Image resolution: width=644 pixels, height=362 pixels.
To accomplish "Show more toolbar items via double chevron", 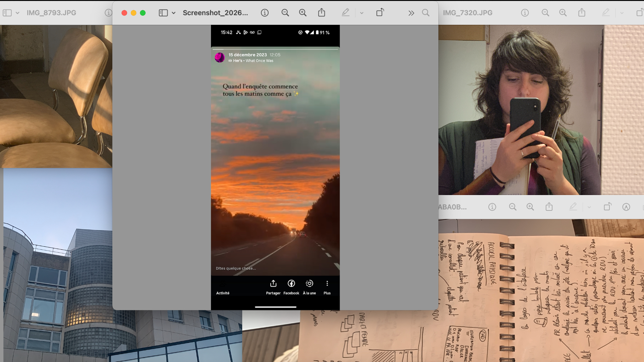I will [x=411, y=13].
